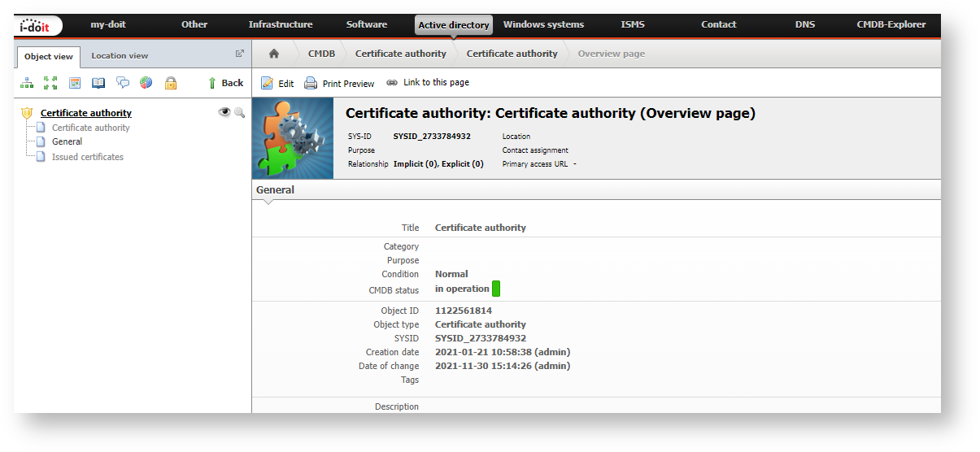Open the CMDB-Explorer menu
980x452 pixels.
(891, 24)
